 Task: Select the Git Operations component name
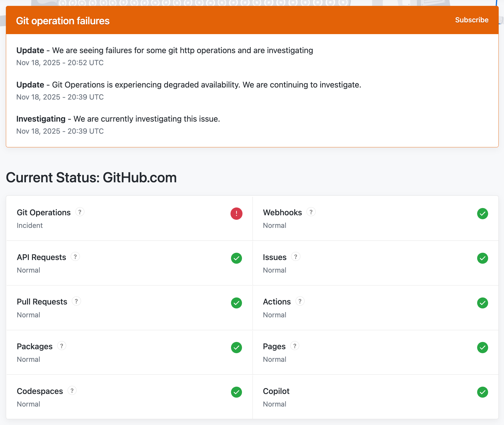(44, 212)
